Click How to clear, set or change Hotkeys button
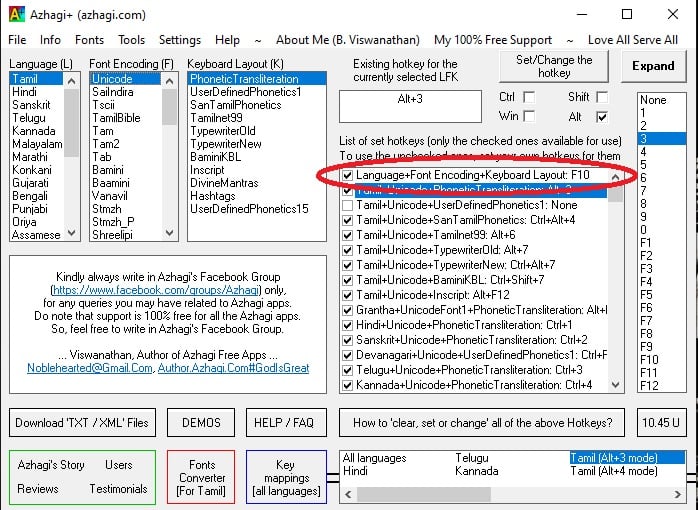Viewport: 698px width, 510px height. coord(482,422)
